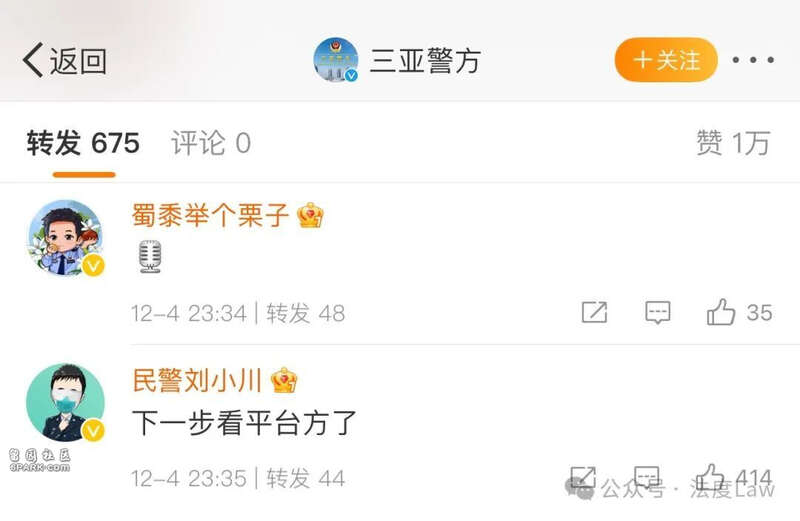Tap the microphone emoji in first post
The height and width of the screenshot is (521, 800).
150,256
